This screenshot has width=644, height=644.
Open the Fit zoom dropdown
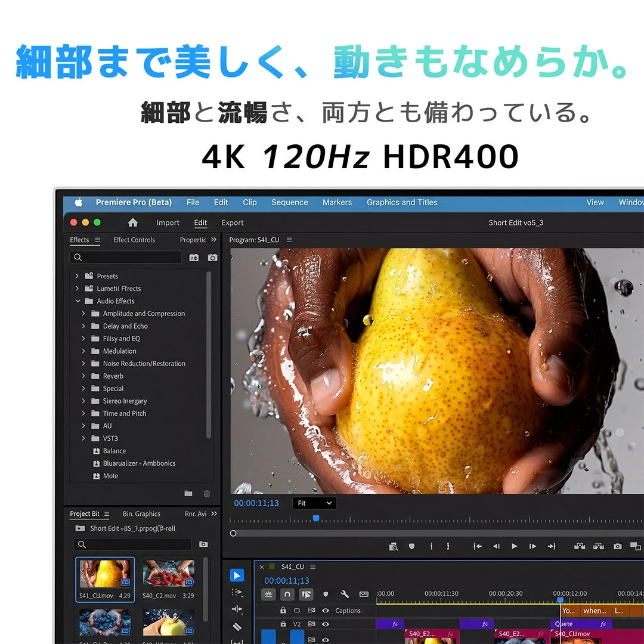314,503
